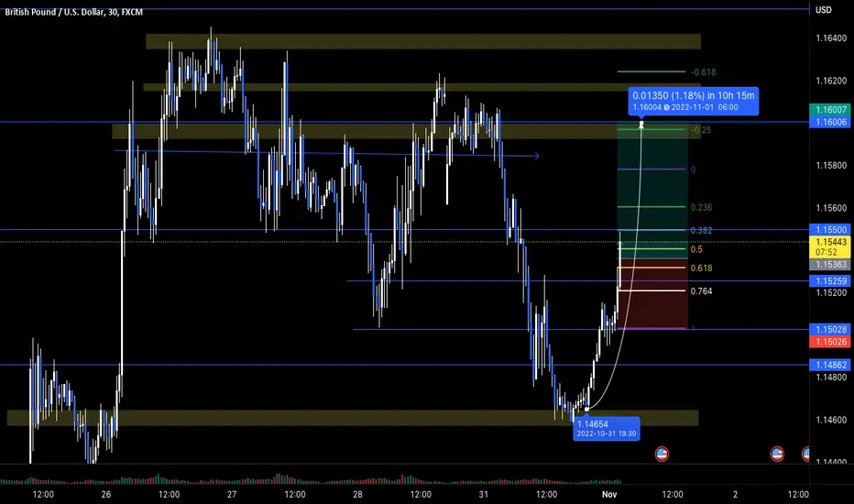Screen dimensions: 854x504
Task: Click the leftmost US flag economic event icon
Action: pyautogui.click(x=662, y=454)
